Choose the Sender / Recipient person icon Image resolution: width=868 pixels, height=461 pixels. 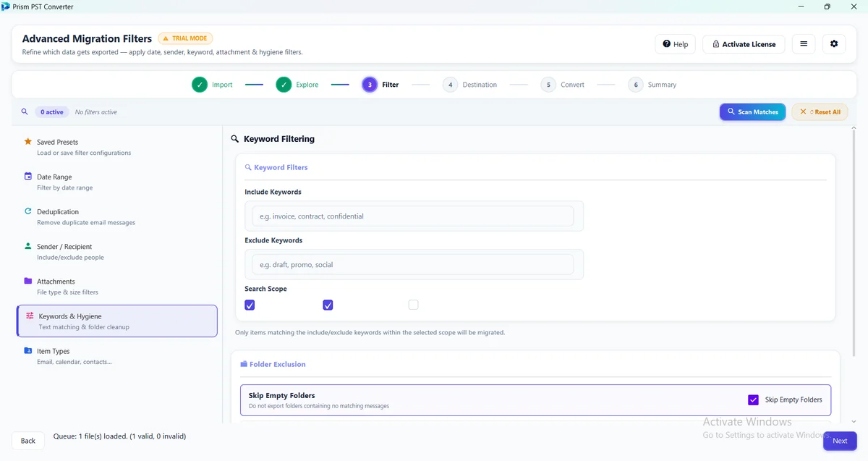[27, 246]
